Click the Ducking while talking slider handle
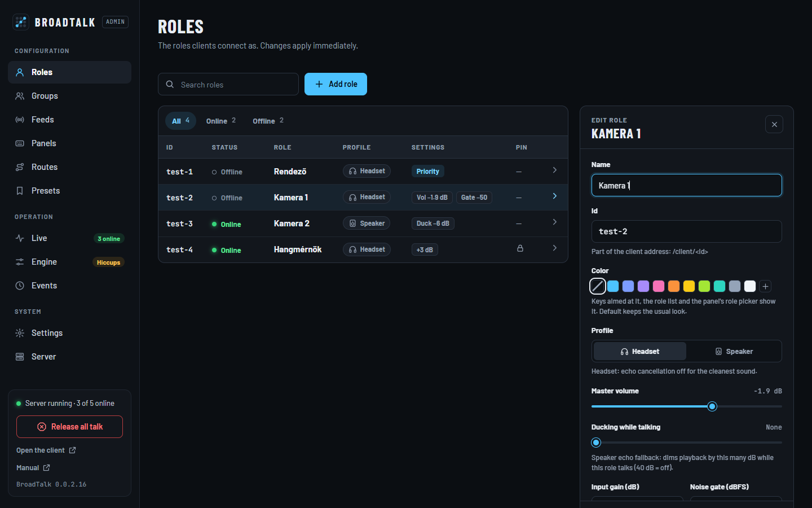The height and width of the screenshot is (508, 812). (596, 443)
